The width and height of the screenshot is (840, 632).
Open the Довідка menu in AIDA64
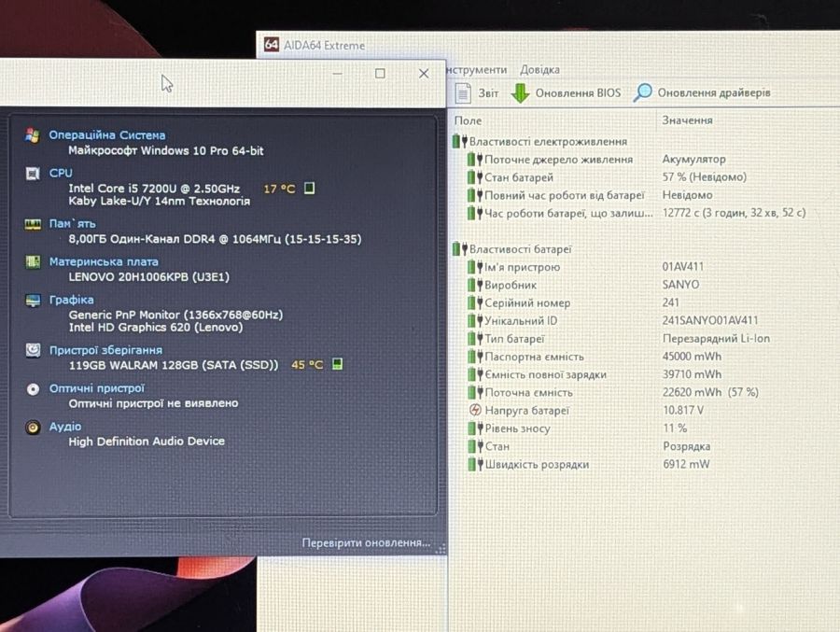coord(539,70)
